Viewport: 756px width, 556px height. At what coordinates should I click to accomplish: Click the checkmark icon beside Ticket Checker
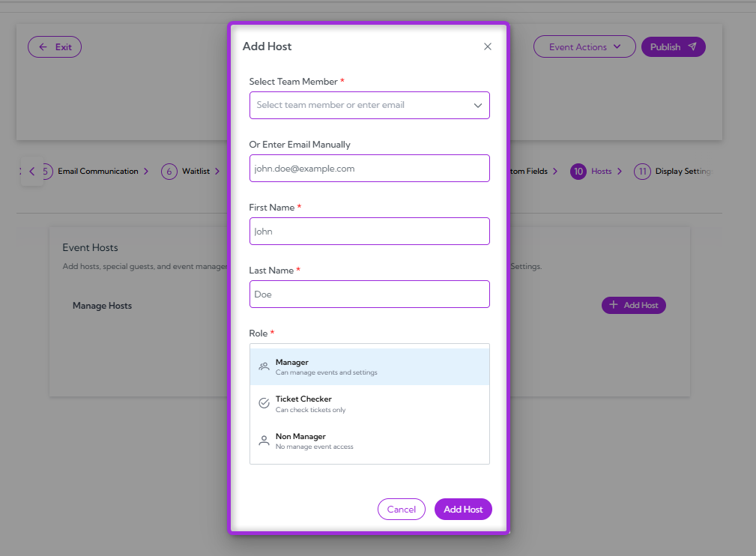(264, 402)
